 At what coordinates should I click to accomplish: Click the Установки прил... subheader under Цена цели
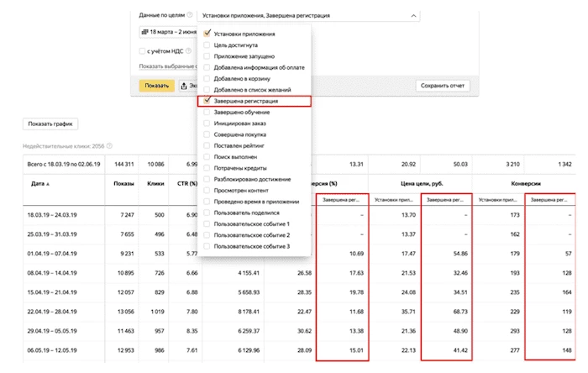tap(394, 200)
